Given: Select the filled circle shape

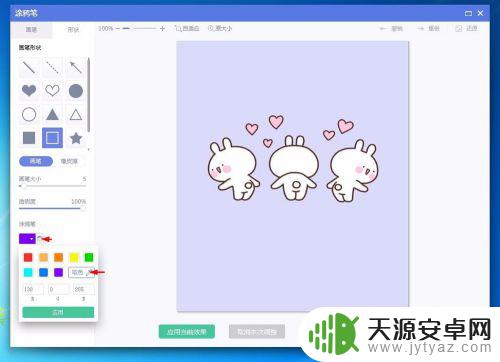Looking at the screenshot, I should click(x=76, y=91).
